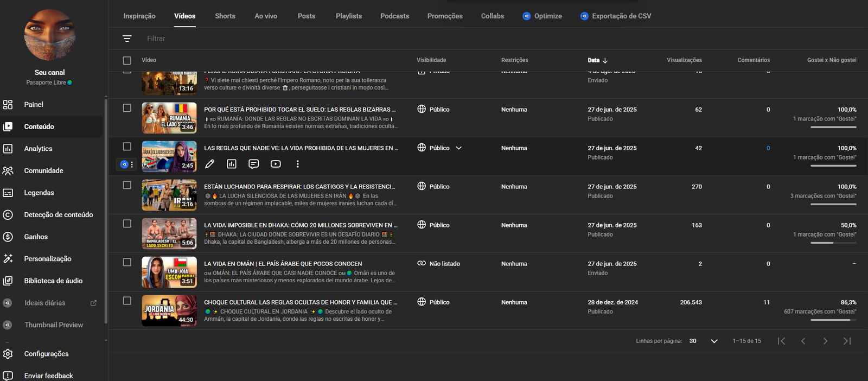Click the pencil edit details icon

[210, 164]
